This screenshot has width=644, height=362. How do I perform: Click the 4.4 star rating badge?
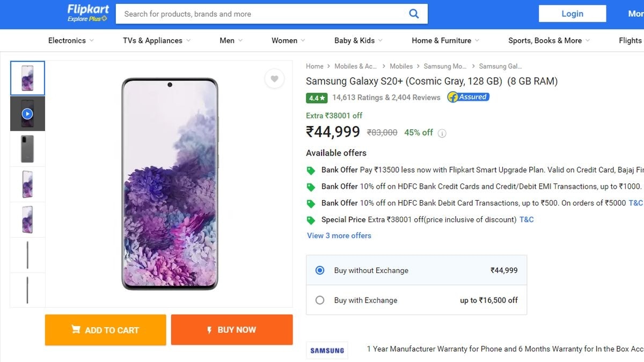(x=317, y=98)
